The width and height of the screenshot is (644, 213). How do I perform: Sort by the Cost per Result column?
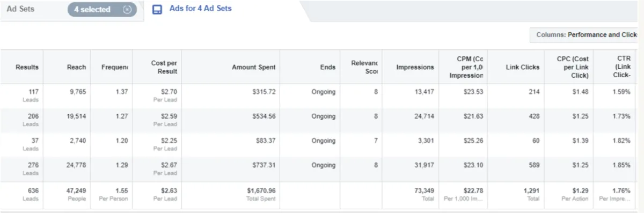[x=164, y=67]
